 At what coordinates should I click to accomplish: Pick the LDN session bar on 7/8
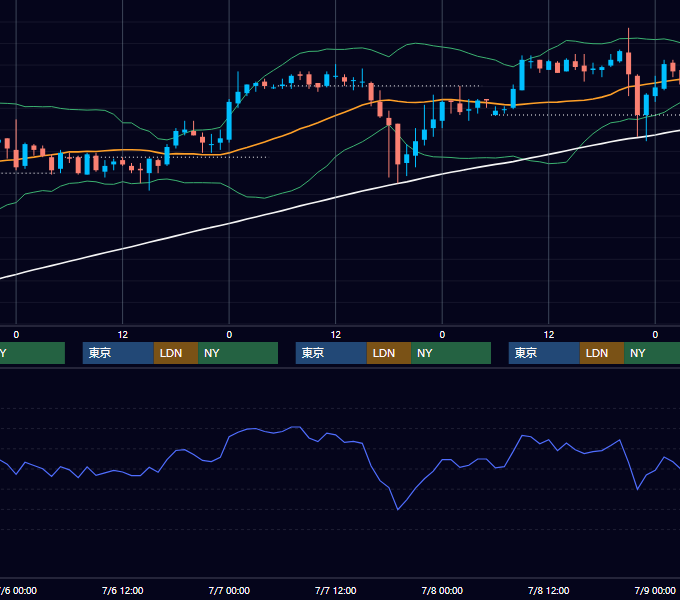(x=602, y=353)
